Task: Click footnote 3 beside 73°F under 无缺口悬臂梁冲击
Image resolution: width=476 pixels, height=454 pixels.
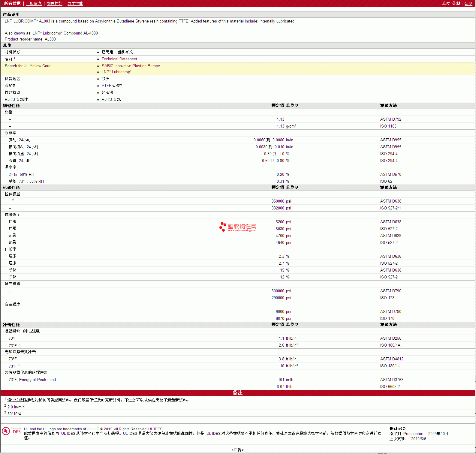Action: pos(19,365)
